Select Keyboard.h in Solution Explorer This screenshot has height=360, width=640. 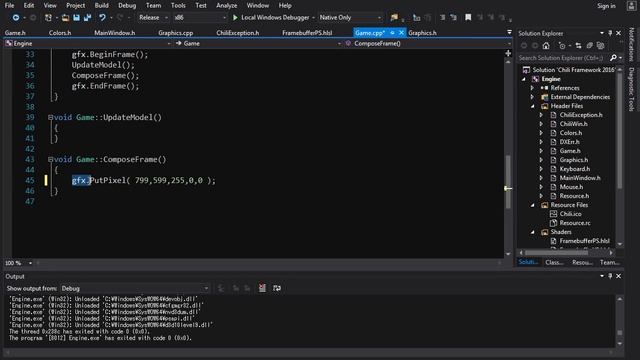[575, 169]
